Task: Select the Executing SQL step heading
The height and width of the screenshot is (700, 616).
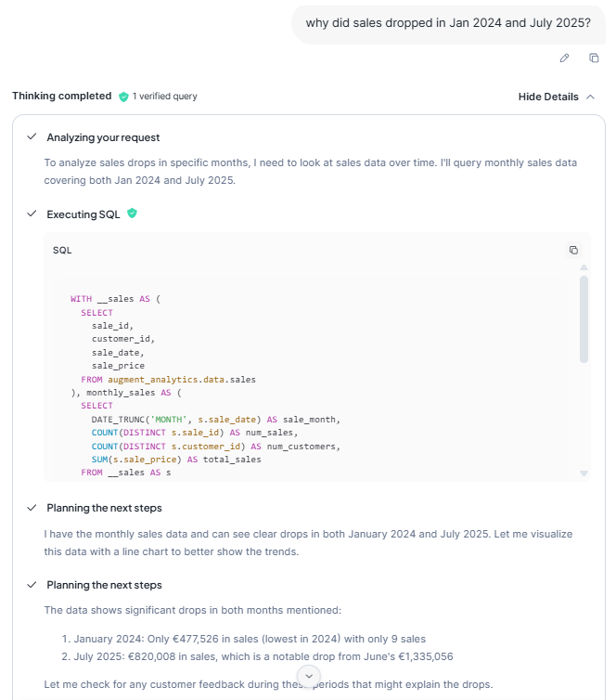Action: coord(84,214)
